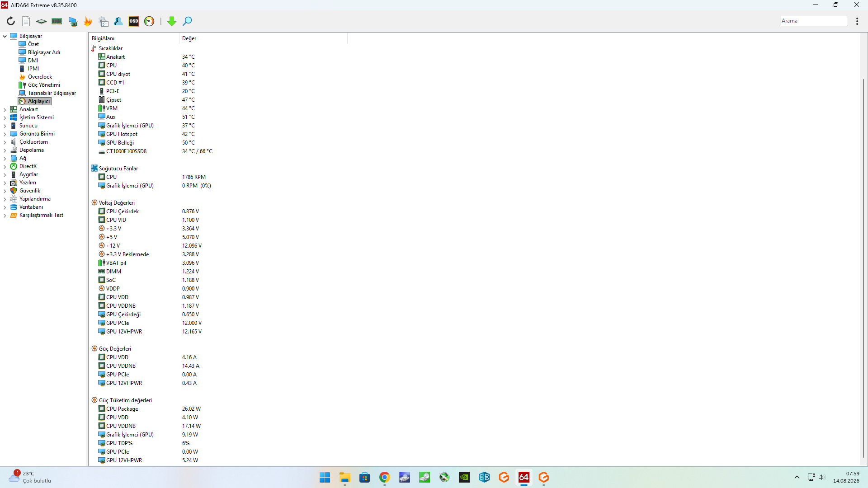Select Güvenlik in the tree

pyautogui.click(x=30, y=191)
